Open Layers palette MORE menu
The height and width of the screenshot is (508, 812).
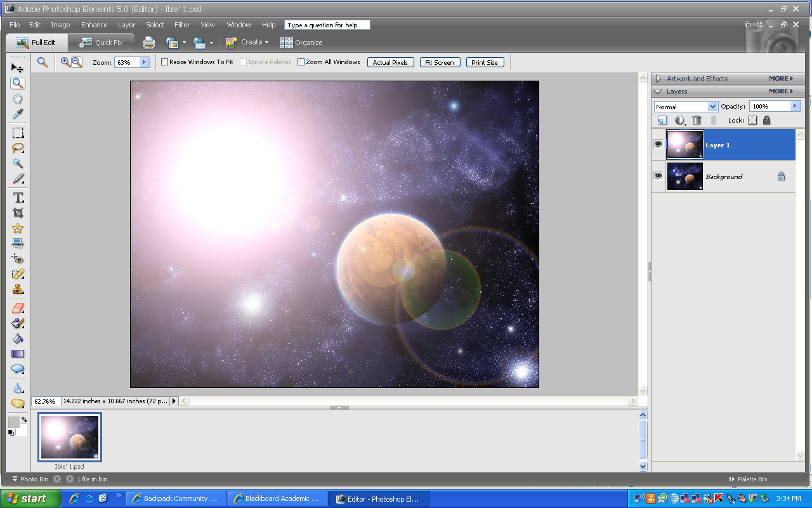781,91
